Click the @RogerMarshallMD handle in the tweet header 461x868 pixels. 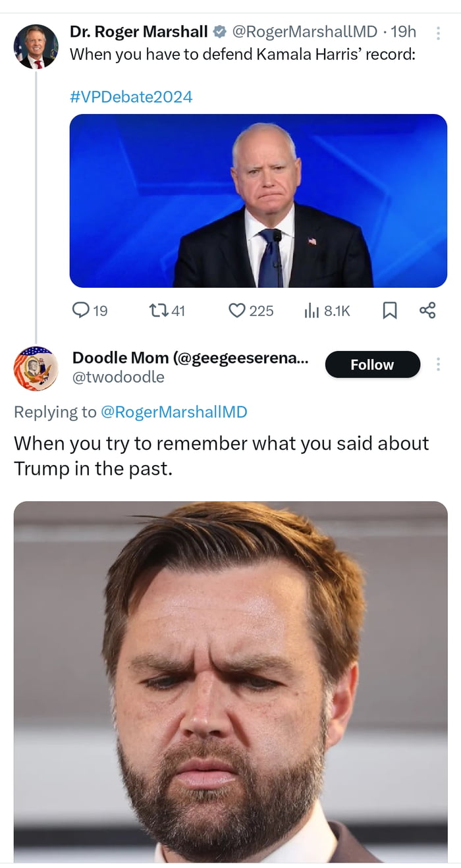click(305, 32)
